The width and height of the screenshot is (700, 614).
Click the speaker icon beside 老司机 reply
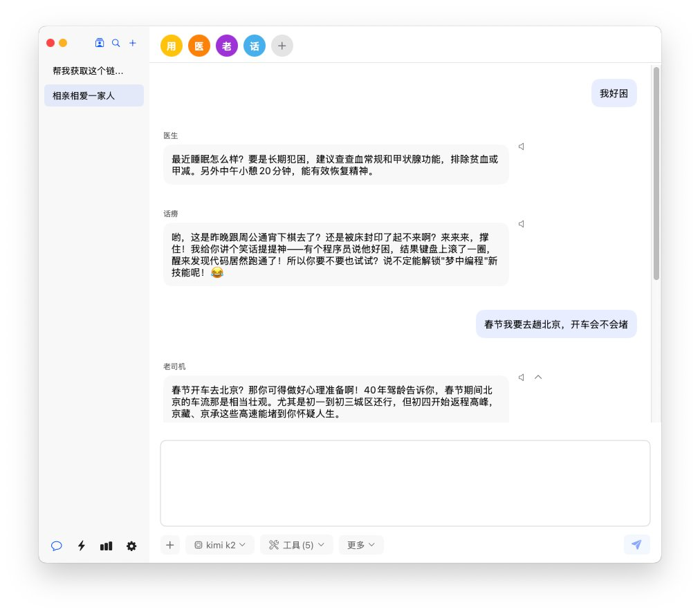(522, 378)
